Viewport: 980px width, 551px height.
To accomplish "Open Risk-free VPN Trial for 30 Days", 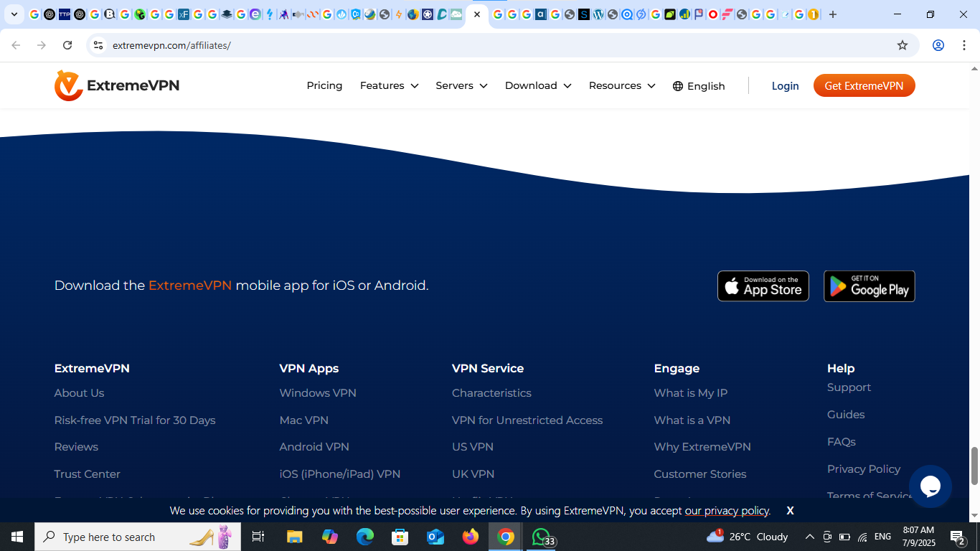I will (135, 420).
